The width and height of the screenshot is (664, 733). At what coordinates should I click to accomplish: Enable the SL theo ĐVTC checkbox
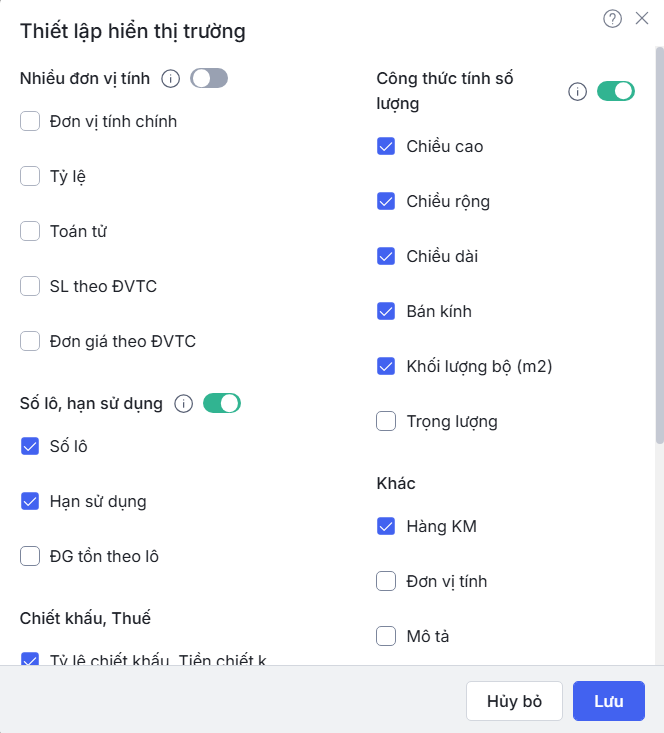pyautogui.click(x=30, y=287)
